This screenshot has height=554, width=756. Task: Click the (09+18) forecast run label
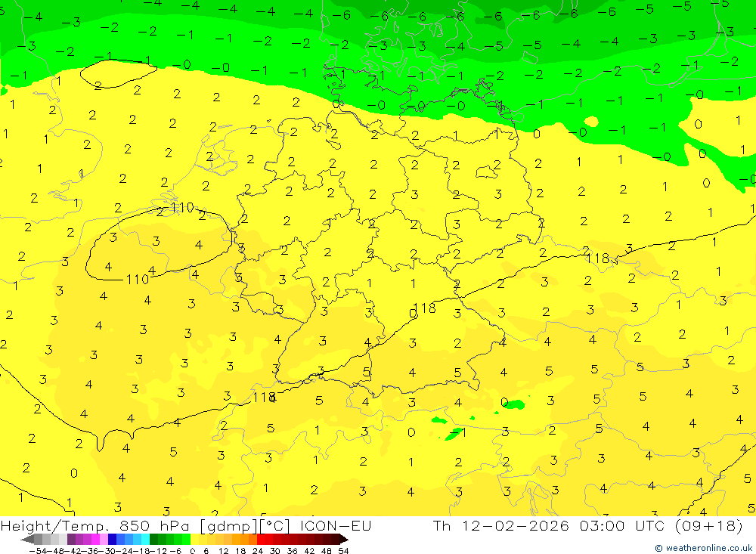click(x=708, y=525)
